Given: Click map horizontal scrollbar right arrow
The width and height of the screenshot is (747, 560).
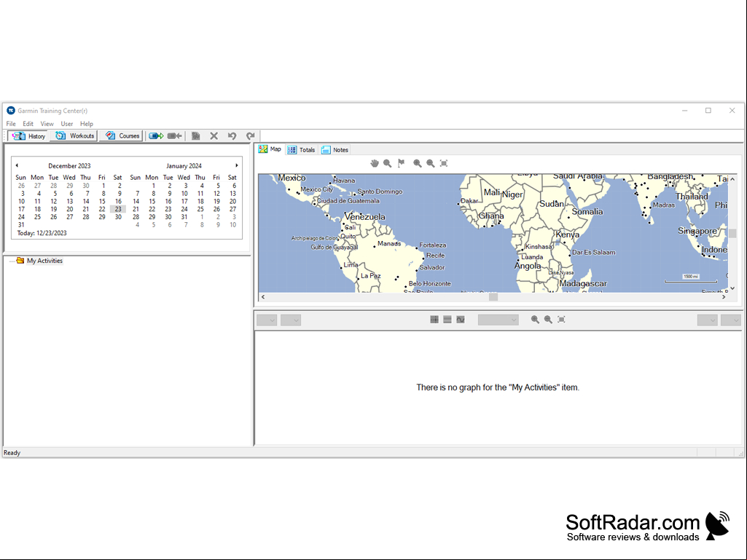Looking at the screenshot, I should [724, 297].
